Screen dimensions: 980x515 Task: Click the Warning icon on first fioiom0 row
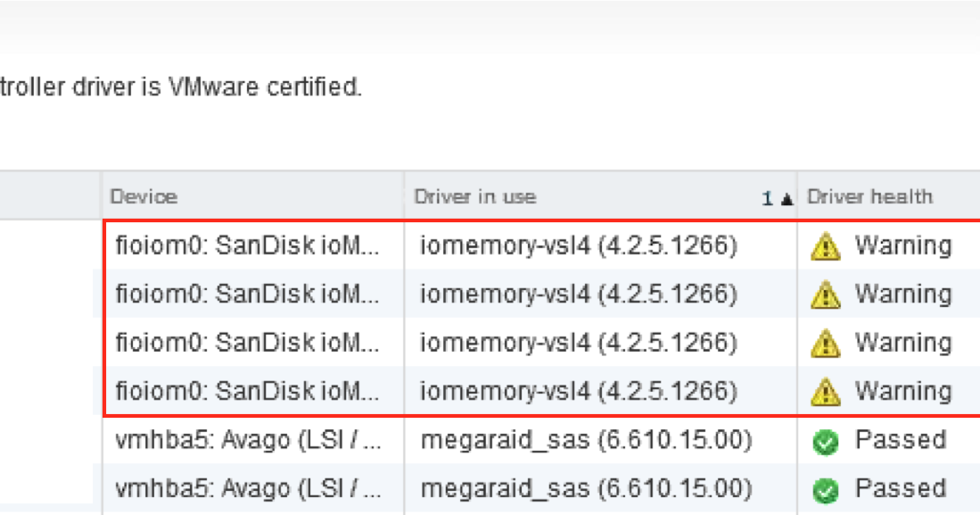[x=825, y=245]
